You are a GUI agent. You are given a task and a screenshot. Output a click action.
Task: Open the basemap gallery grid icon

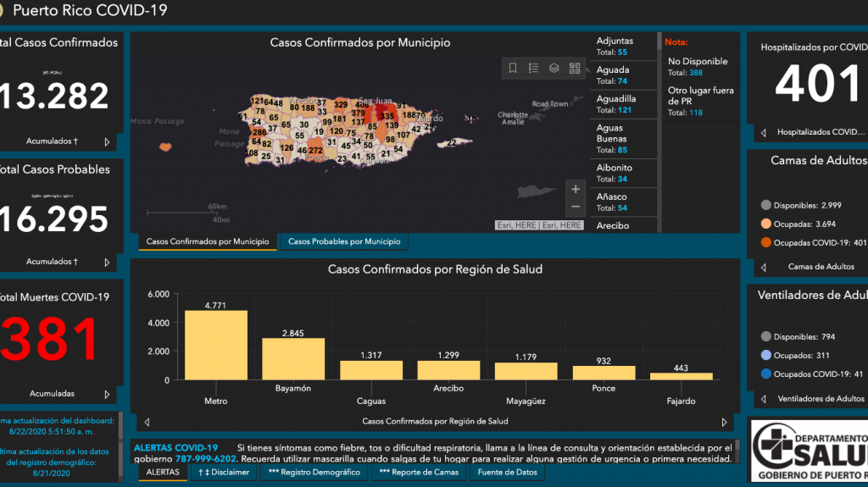574,68
